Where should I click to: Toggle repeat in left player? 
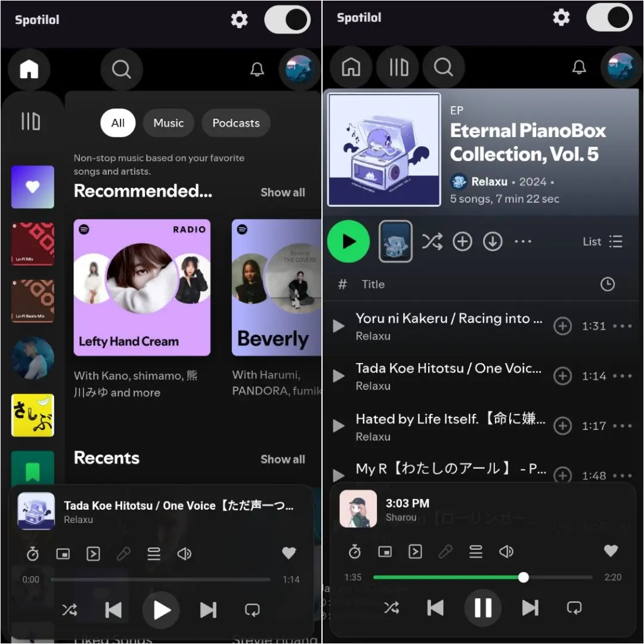tap(252, 610)
